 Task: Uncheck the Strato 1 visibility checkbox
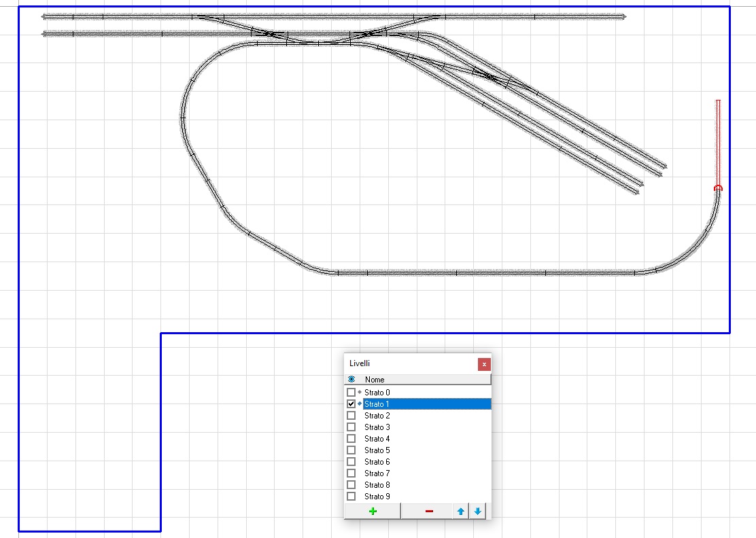(351, 404)
